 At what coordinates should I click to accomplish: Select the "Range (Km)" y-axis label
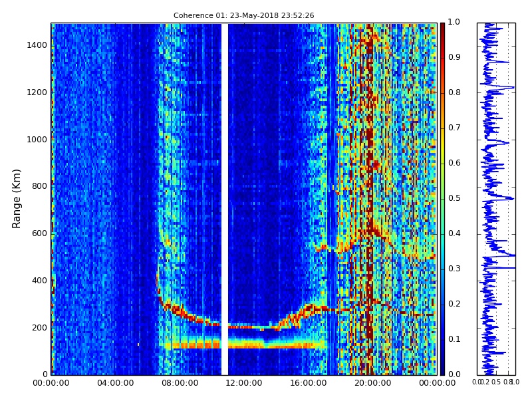pos(16,199)
